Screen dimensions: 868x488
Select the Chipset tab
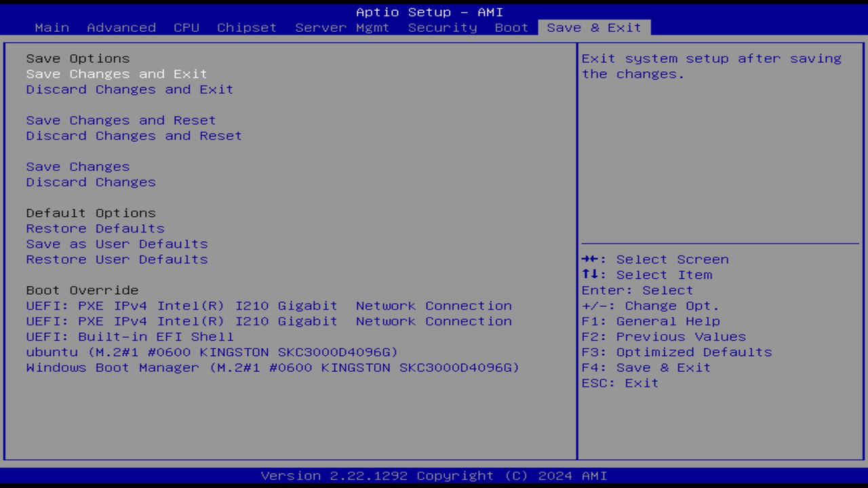(247, 28)
